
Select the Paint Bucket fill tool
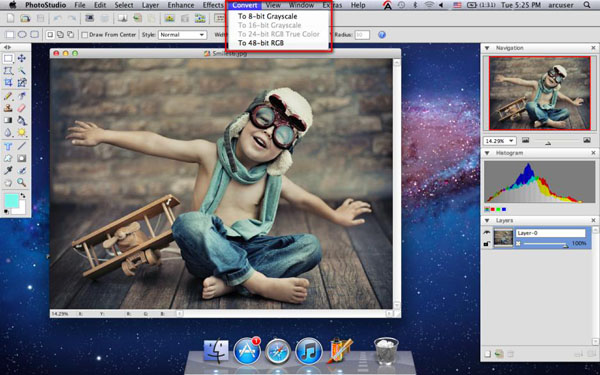[x=21, y=120]
